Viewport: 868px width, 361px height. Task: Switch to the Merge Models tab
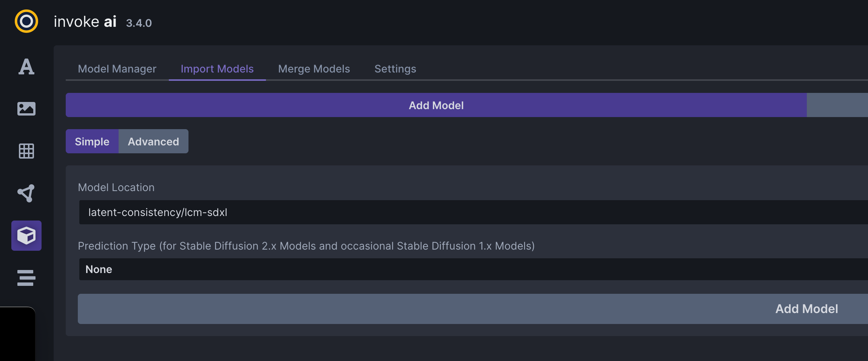314,69
